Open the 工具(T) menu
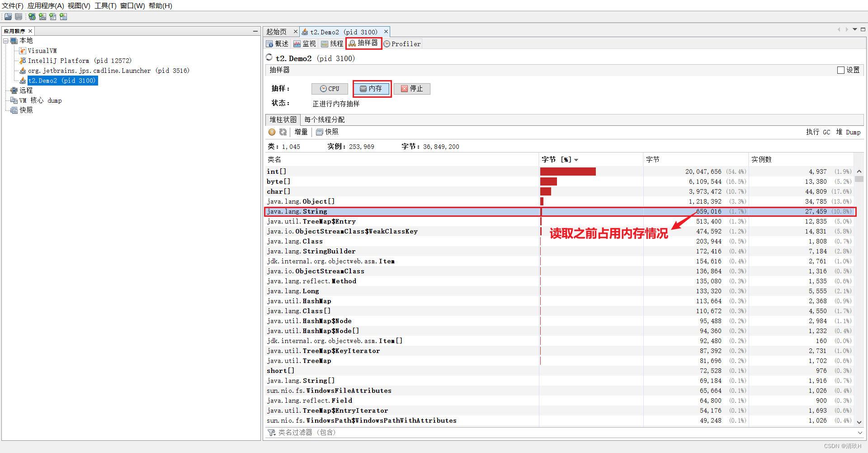Image resolution: width=868 pixels, height=453 pixels. (x=105, y=6)
